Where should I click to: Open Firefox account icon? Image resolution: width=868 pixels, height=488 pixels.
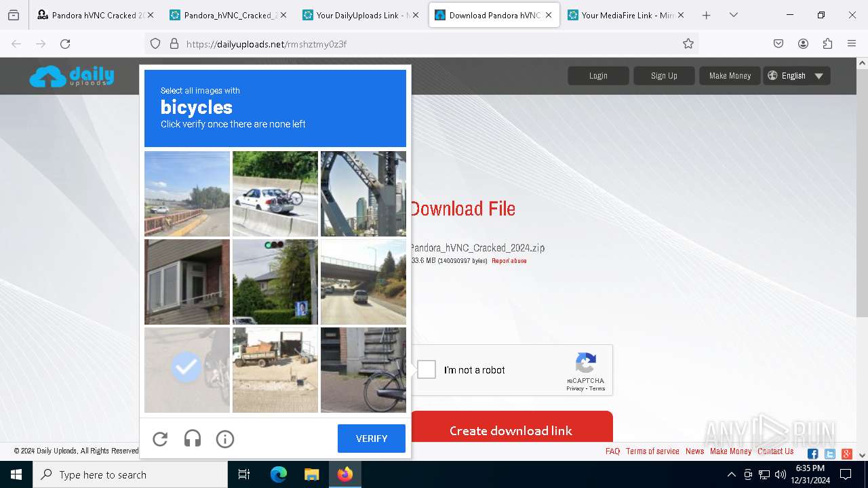click(803, 44)
